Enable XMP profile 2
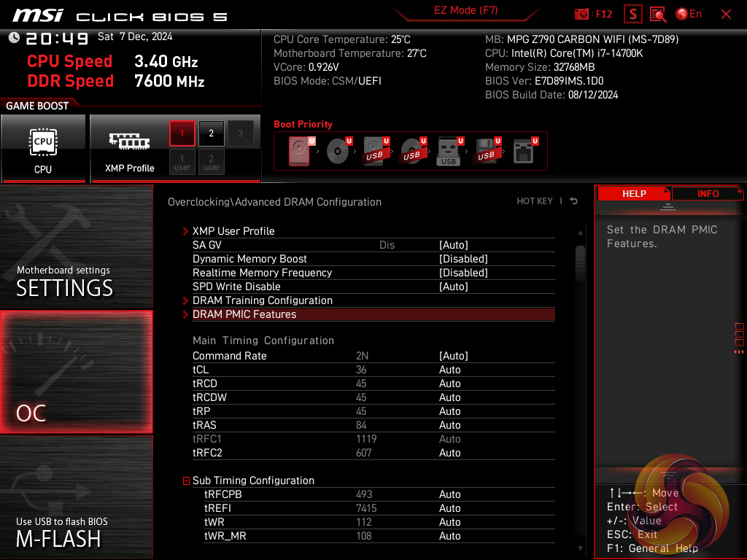 coord(212,133)
